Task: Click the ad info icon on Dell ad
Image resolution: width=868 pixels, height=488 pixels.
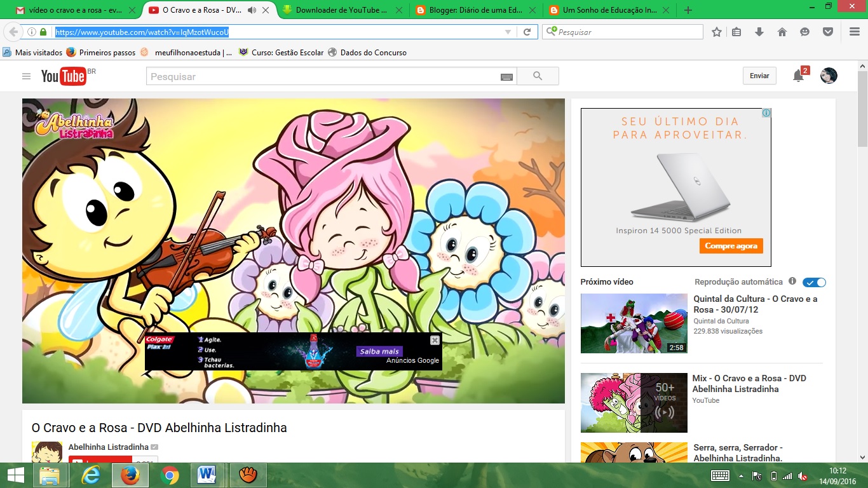Action: coord(766,113)
